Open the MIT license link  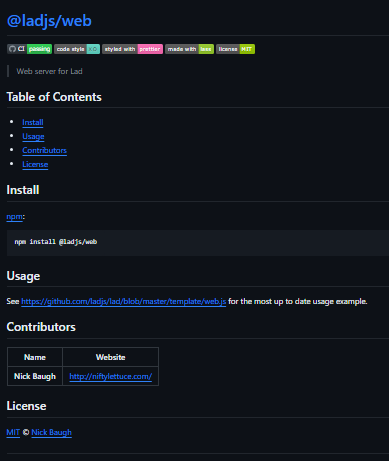tap(13, 432)
